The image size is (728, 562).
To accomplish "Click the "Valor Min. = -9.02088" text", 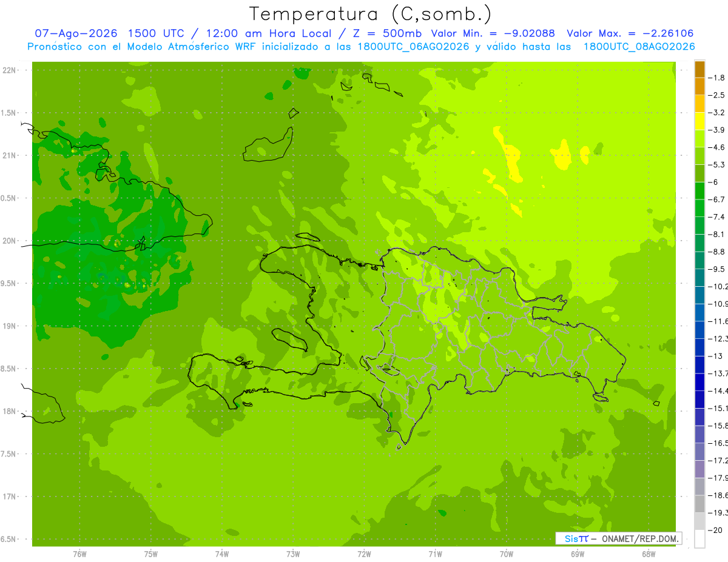I will tap(493, 33).
